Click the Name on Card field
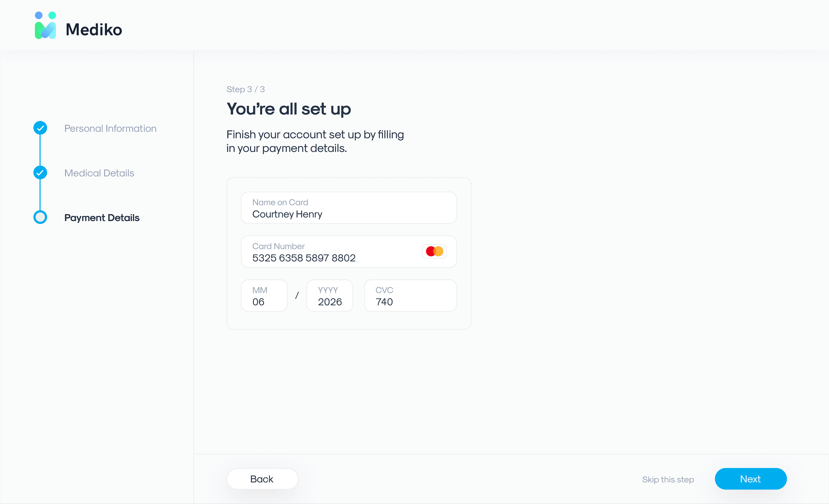Image resolution: width=829 pixels, height=504 pixels. point(348,208)
